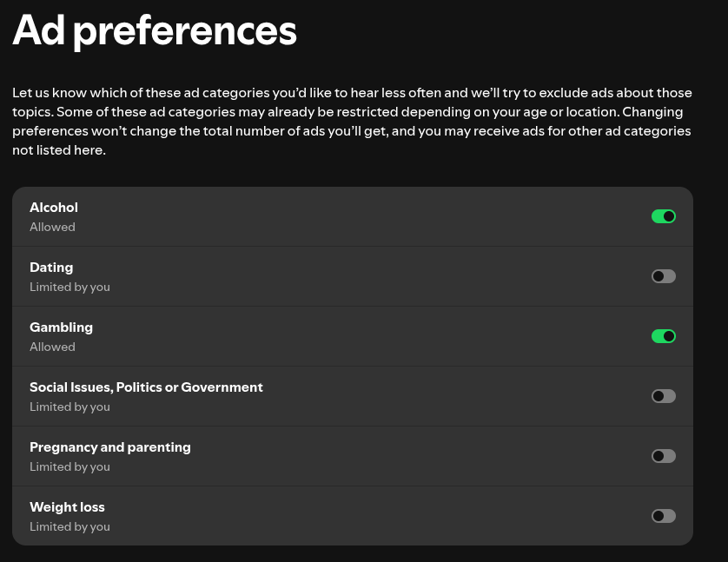
Task: Enable the Dating ads toggle
Action: coord(664,276)
